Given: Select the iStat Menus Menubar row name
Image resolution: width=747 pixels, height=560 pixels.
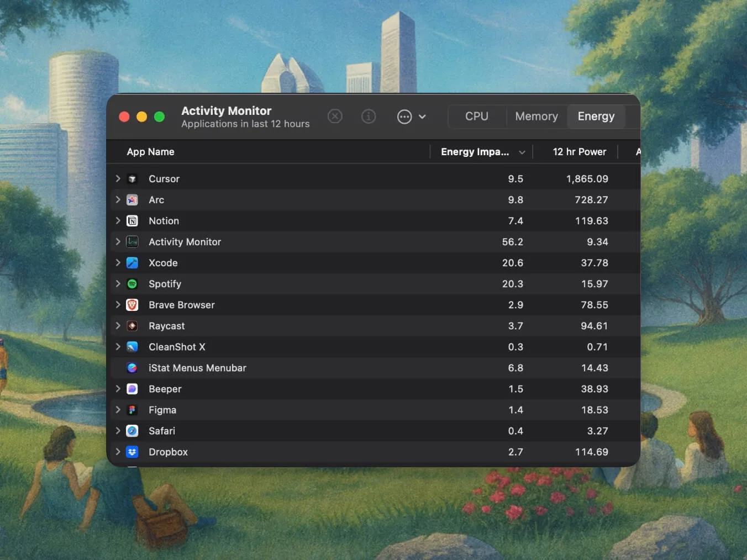Looking at the screenshot, I should click(x=197, y=368).
